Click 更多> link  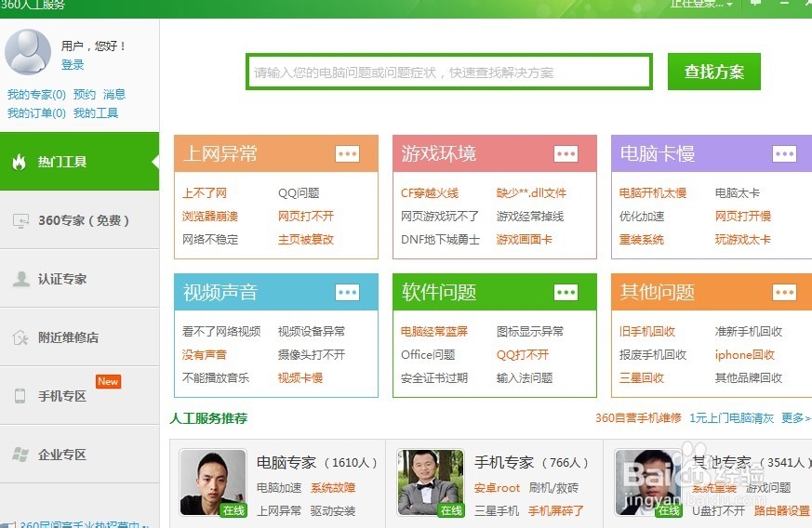pos(796,418)
